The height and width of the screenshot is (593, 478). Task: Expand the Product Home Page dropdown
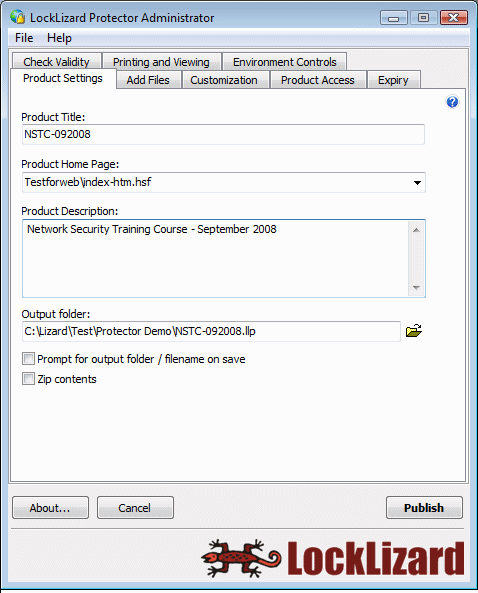(417, 183)
